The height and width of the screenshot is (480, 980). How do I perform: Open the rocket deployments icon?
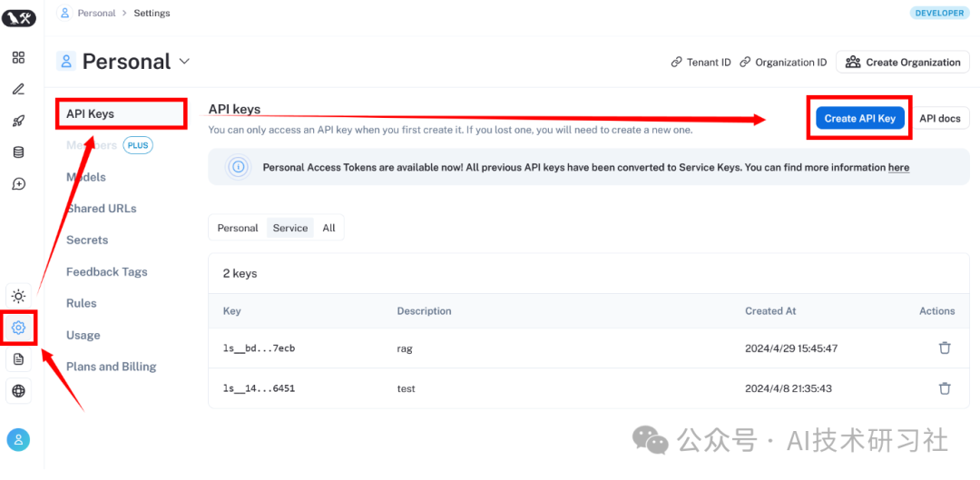click(18, 121)
